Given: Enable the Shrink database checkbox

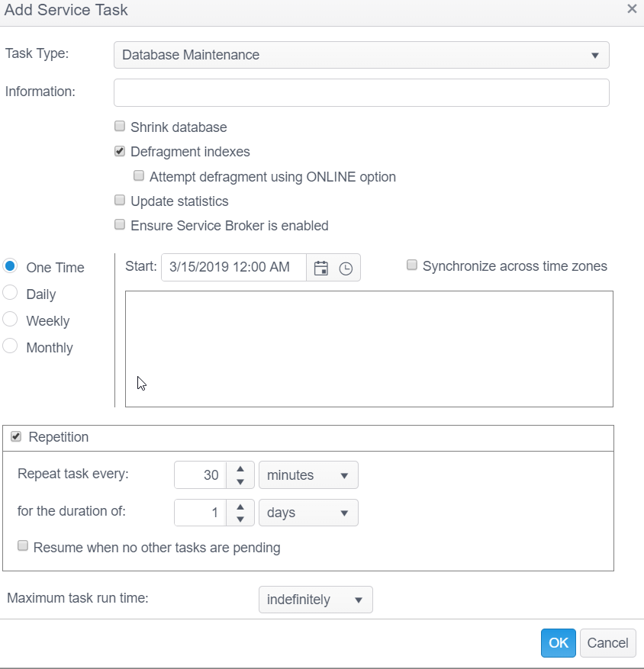Looking at the screenshot, I should click(120, 127).
